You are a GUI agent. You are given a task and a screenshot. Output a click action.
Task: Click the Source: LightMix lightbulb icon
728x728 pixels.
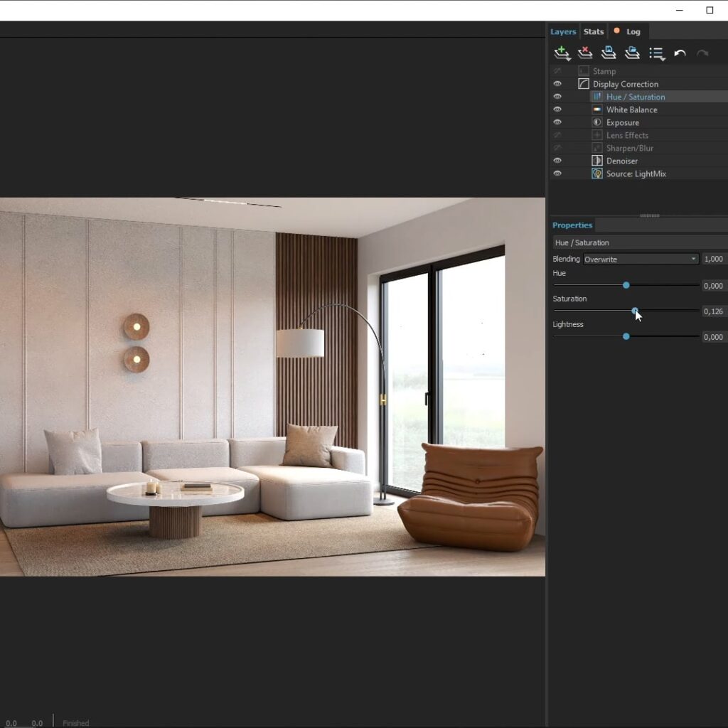[x=597, y=173]
